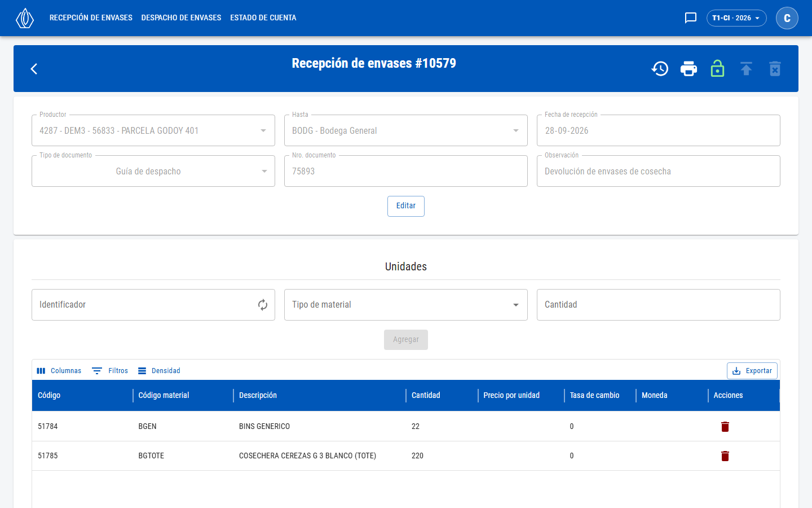
Task: Export the table with Exportar button
Action: tap(752, 371)
